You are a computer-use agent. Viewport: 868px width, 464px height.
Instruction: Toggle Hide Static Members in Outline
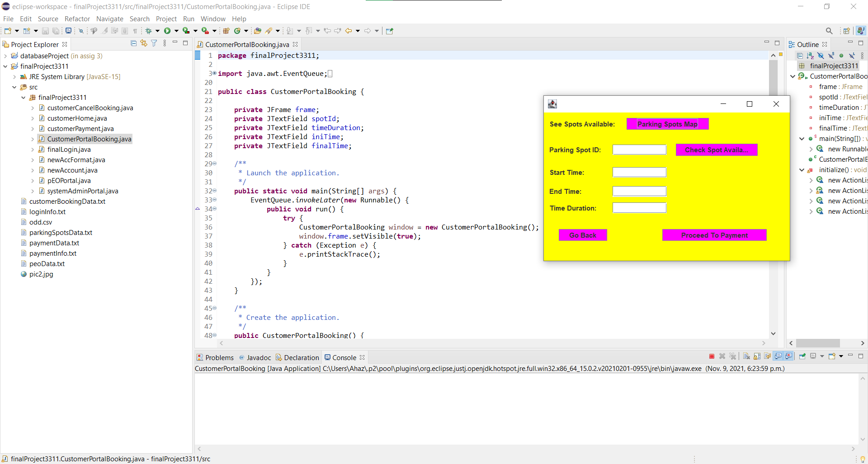pos(831,56)
